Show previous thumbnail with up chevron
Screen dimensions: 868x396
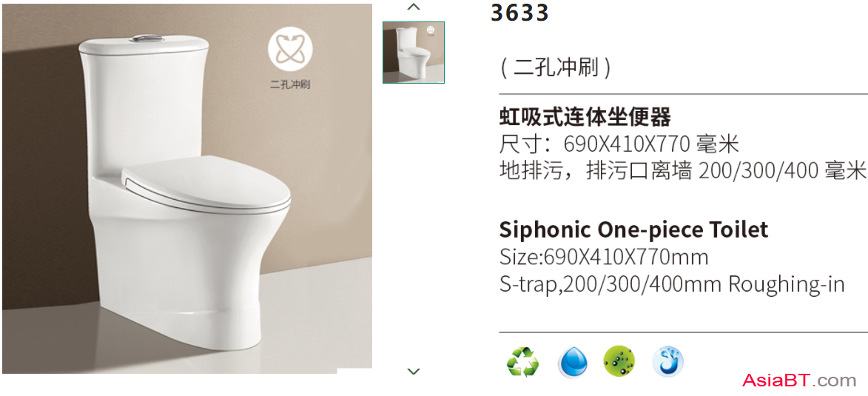click(414, 7)
